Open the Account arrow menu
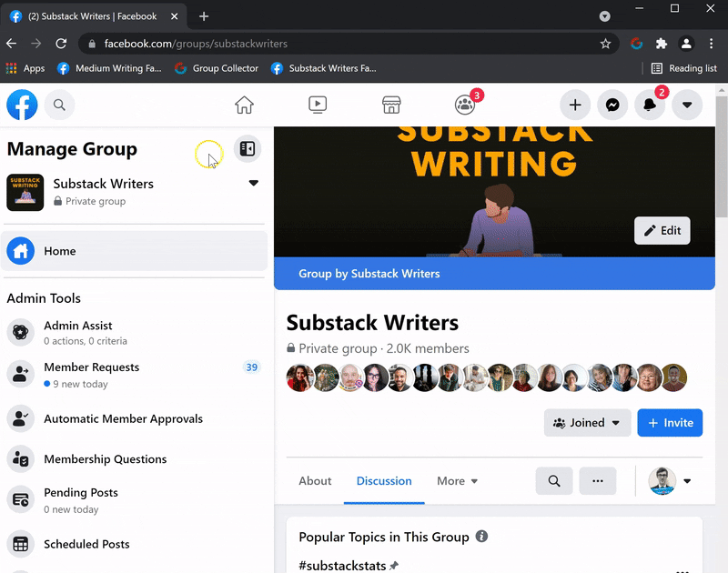 click(687, 105)
